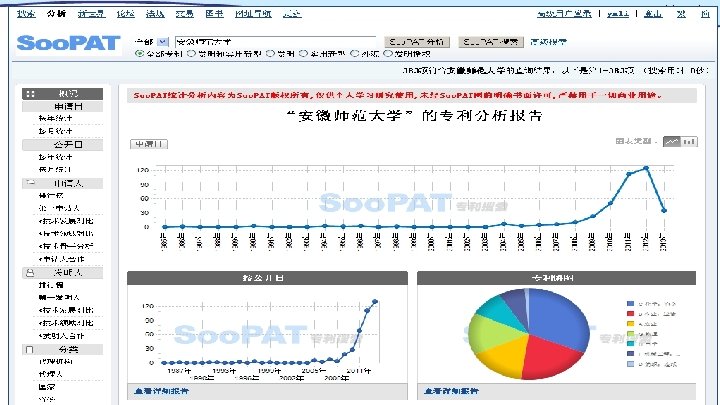Collapse the 申请日 sidebar section header
The width and height of the screenshot is (720, 405).
pos(62,107)
